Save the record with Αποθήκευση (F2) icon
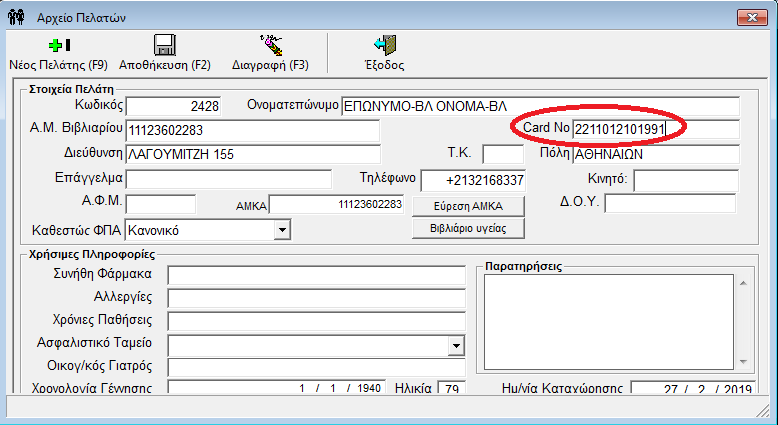Screen dimensions: 778x425 pyautogui.click(x=165, y=45)
